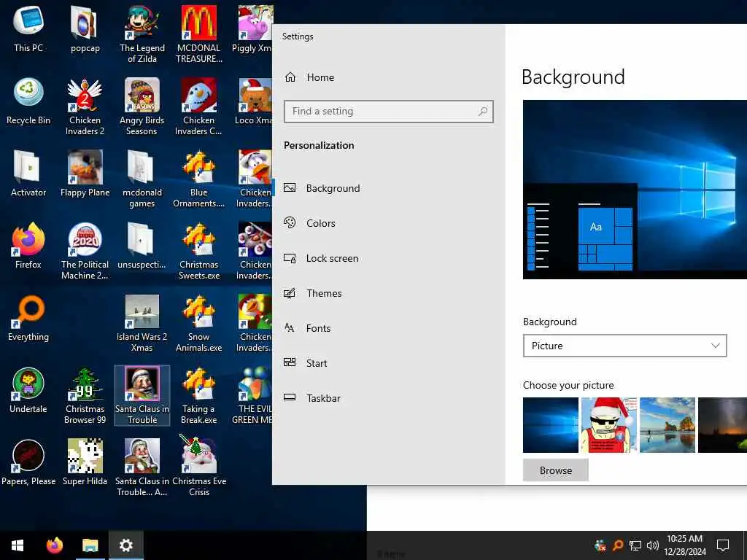The width and height of the screenshot is (747, 560).
Task: Choose the night sky wallpaper thumbnail
Action: click(x=723, y=425)
